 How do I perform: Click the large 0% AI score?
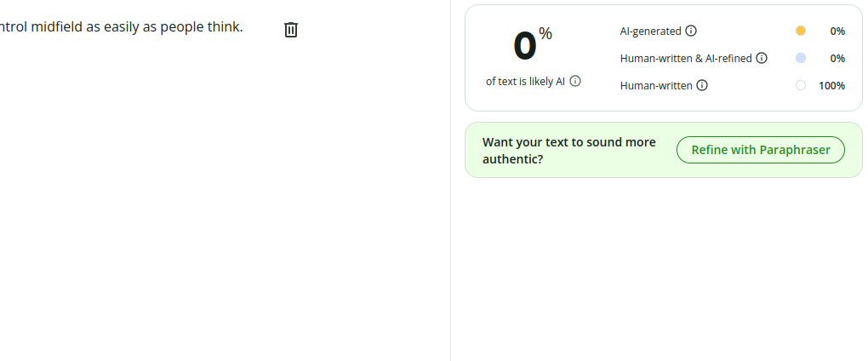pyautogui.click(x=532, y=45)
